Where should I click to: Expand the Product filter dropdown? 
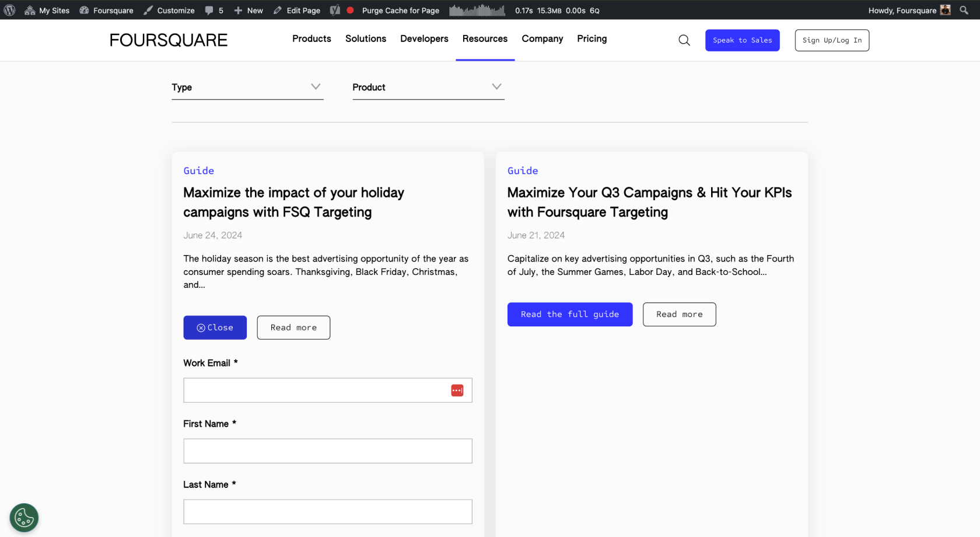click(428, 88)
